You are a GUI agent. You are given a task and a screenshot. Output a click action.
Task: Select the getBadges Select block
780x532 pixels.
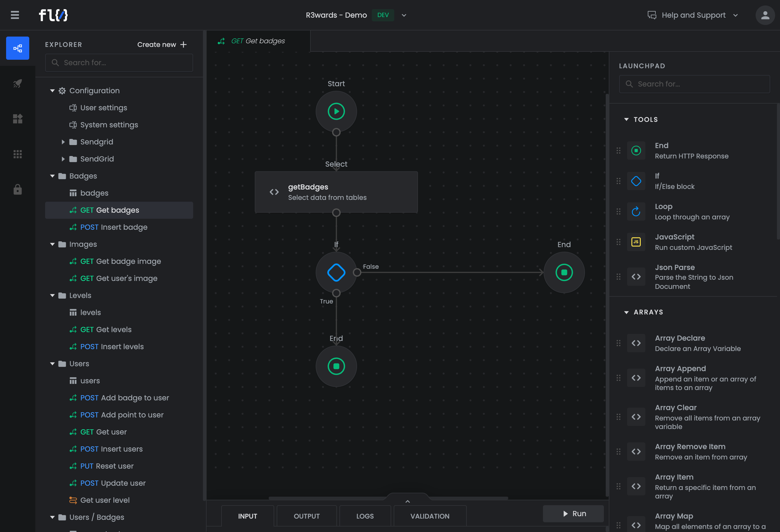(336, 192)
